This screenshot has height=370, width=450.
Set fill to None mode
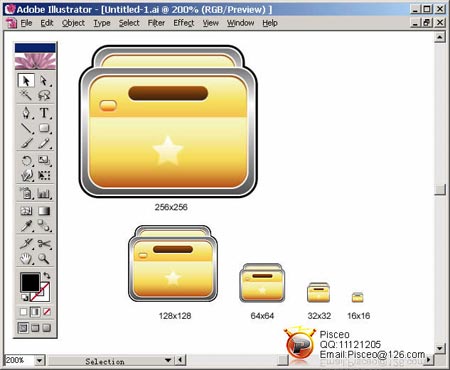tap(47, 312)
